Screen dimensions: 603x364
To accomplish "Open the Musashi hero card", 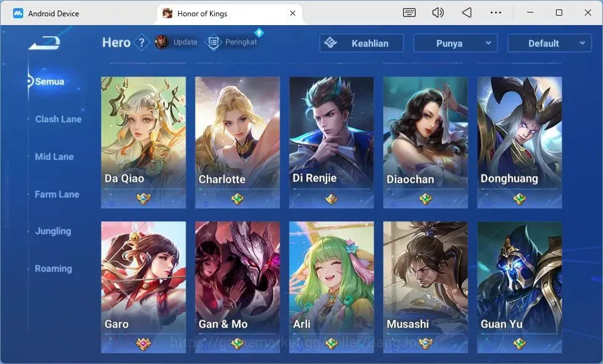I will click(426, 287).
